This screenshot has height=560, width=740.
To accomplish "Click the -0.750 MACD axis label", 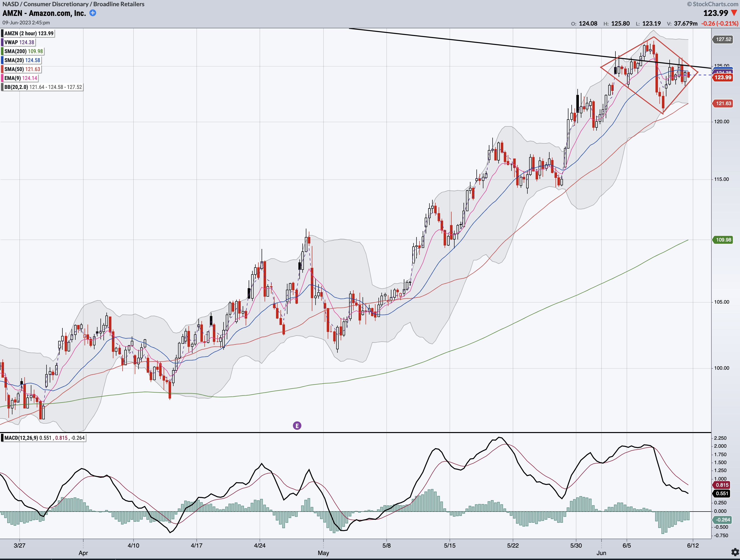I will [x=720, y=536].
